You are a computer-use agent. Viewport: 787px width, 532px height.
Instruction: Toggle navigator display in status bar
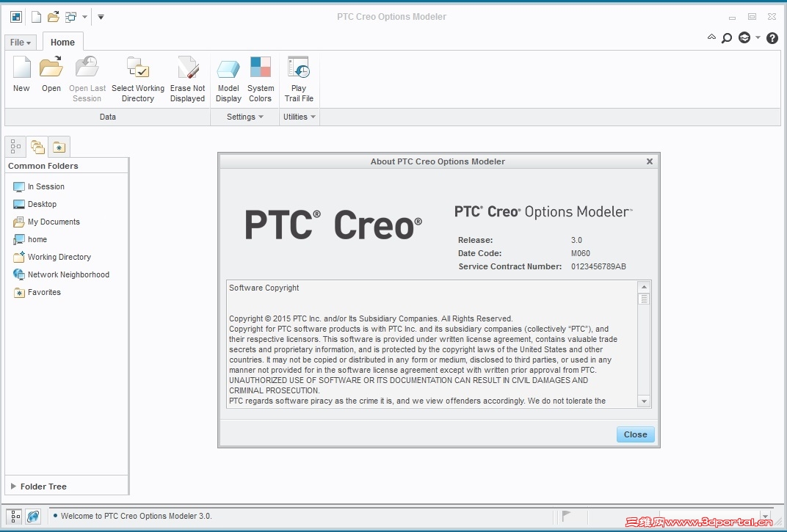point(15,516)
